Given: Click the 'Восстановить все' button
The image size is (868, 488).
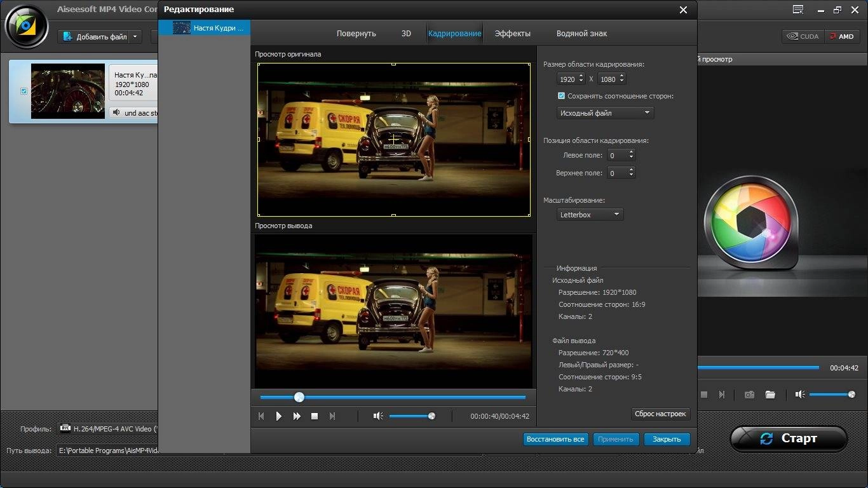Looking at the screenshot, I should point(556,439).
